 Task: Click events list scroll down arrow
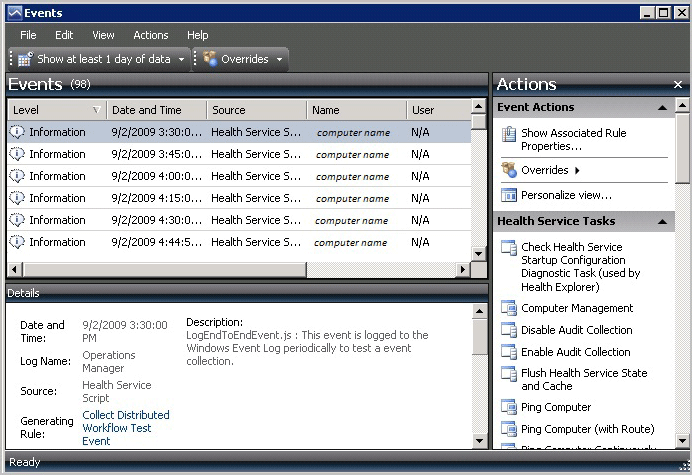[x=479, y=254]
